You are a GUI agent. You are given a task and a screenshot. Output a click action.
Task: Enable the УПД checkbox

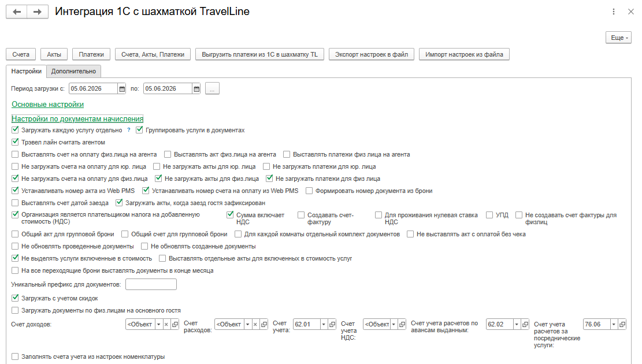coord(489,215)
